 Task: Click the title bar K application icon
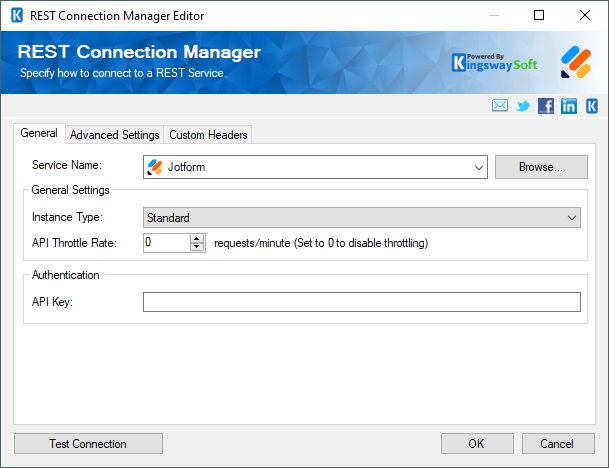click(x=17, y=16)
